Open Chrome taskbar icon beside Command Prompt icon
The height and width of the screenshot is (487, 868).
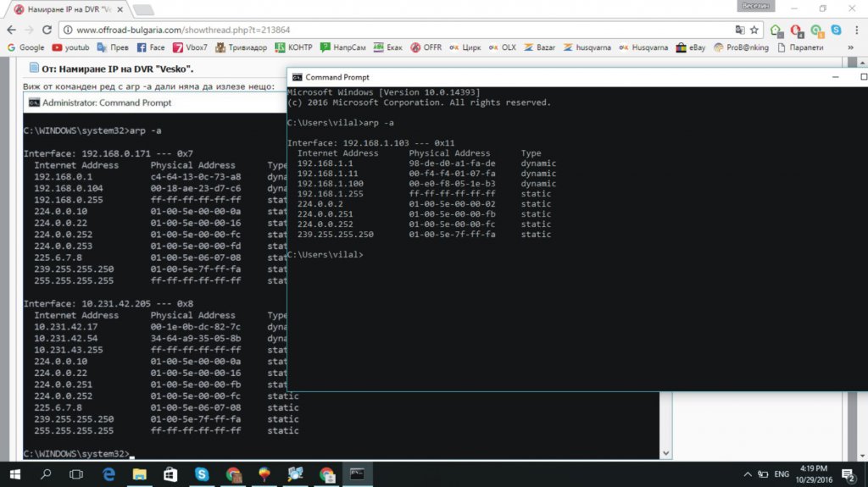click(326, 474)
